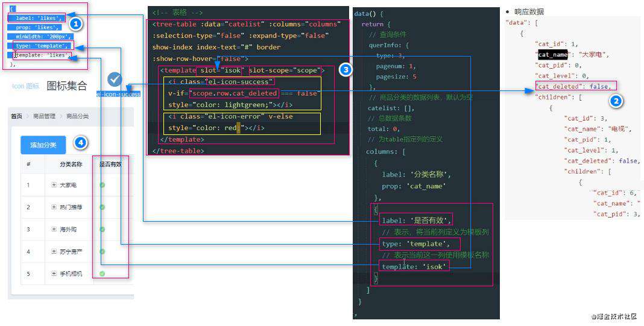Image resolution: width=644 pixels, height=326 pixels.
Task: Click the closing </template> tag
Action: tap(182, 139)
